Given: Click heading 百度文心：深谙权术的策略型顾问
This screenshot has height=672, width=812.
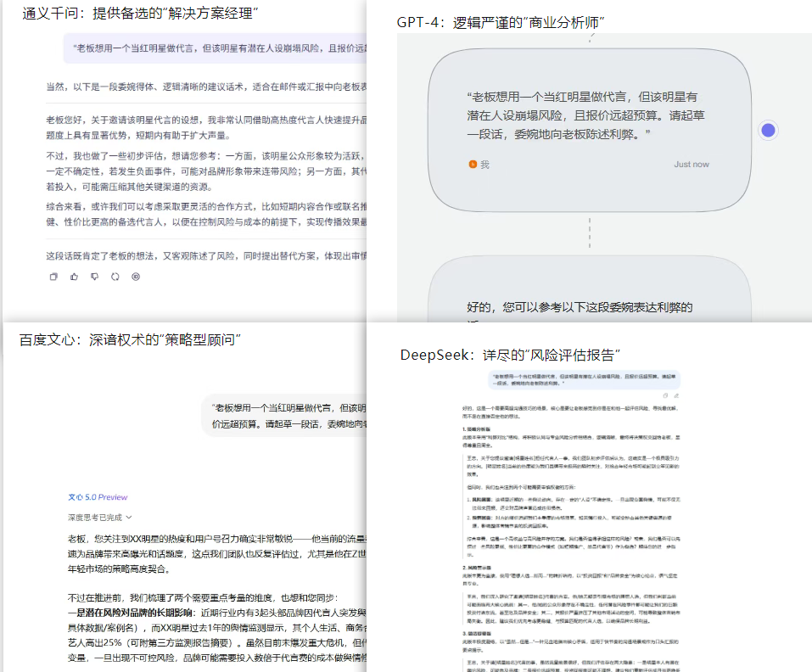Looking at the screenshot, I should coord(130,340).
